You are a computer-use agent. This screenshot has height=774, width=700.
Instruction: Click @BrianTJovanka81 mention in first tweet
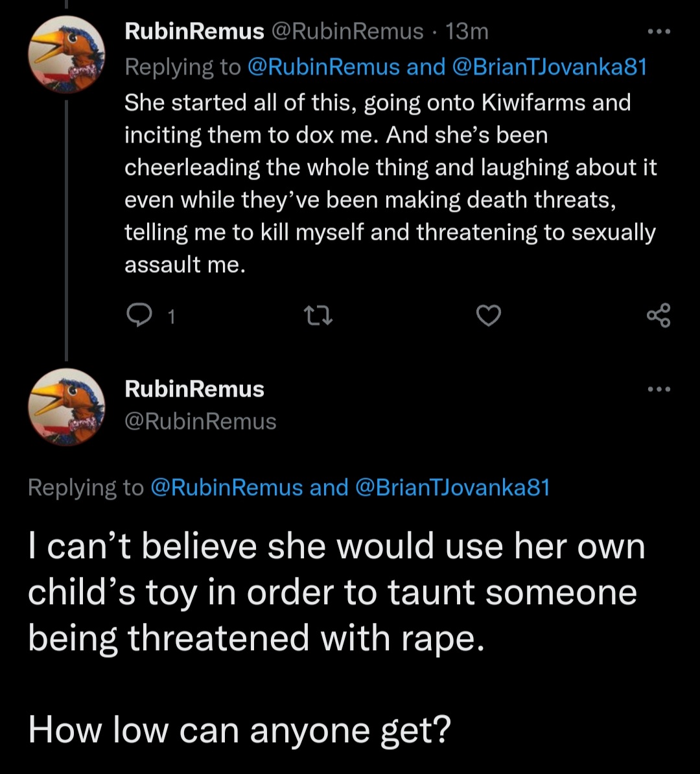550,67
